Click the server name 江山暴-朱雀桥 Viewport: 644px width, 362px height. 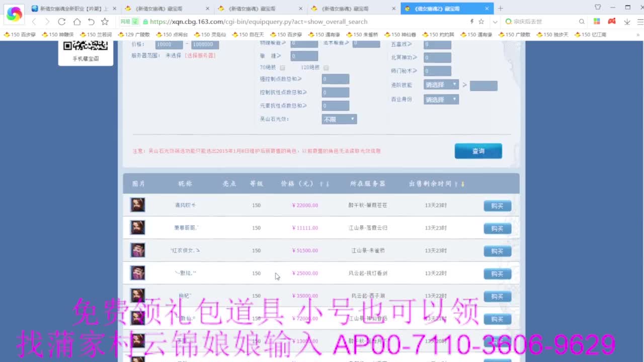pos(368,250)
